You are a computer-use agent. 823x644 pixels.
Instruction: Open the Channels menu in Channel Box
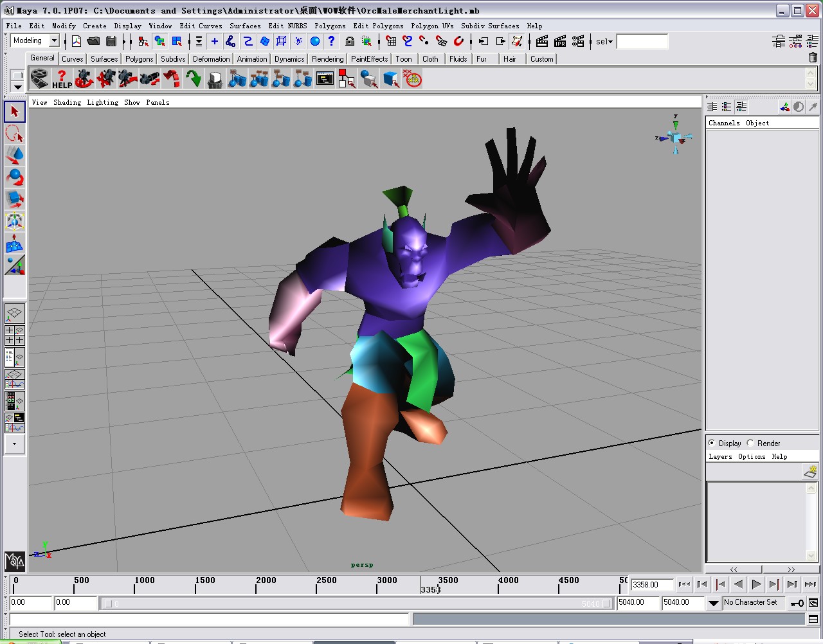click(x=724, y=123)
